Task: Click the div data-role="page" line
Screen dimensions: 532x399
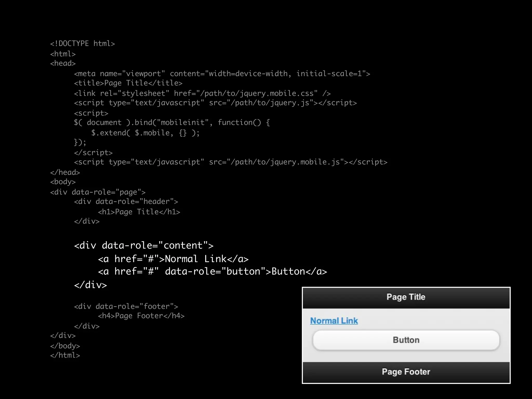Action: point(98,192)
